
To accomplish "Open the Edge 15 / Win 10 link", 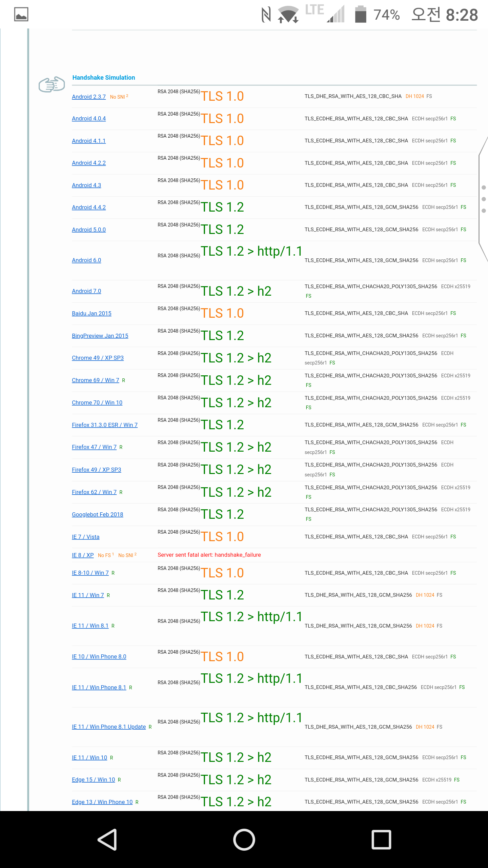I will pyautogui.click(x=94, y=780).
